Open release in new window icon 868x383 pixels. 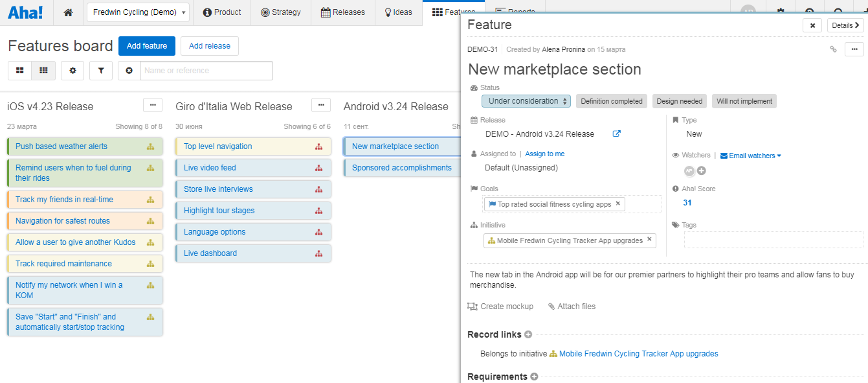click(617, 134)
